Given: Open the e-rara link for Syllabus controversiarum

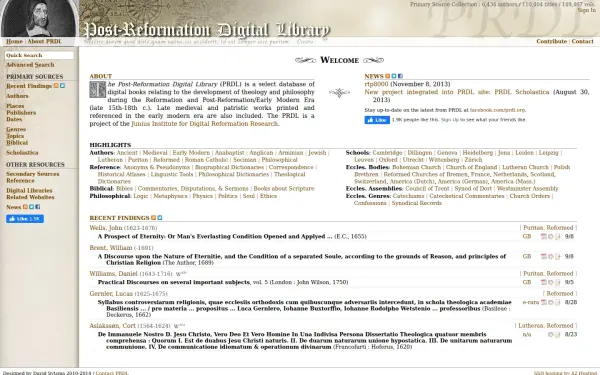Looking at the screenshot, I should point(531,302).
